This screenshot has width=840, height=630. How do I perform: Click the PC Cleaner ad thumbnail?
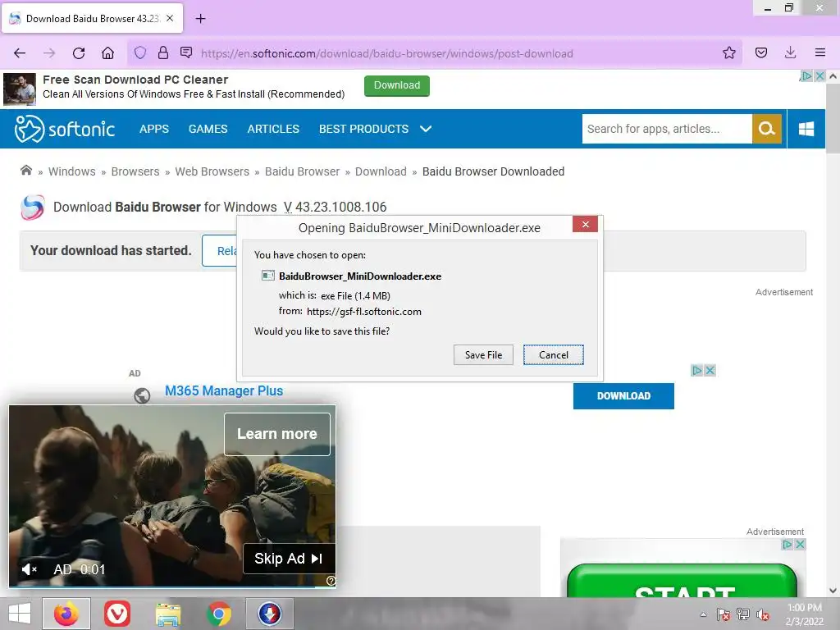pyautogui.click(x=20, y=89)
